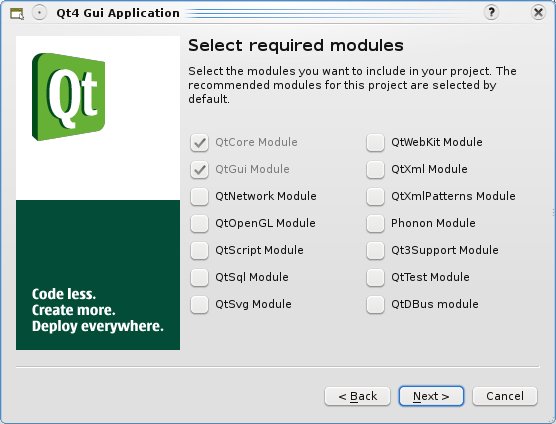The width and height of the screenshot is (556, 424).
Task: Click the "Select required modules" heading
Action: [296, 45]
